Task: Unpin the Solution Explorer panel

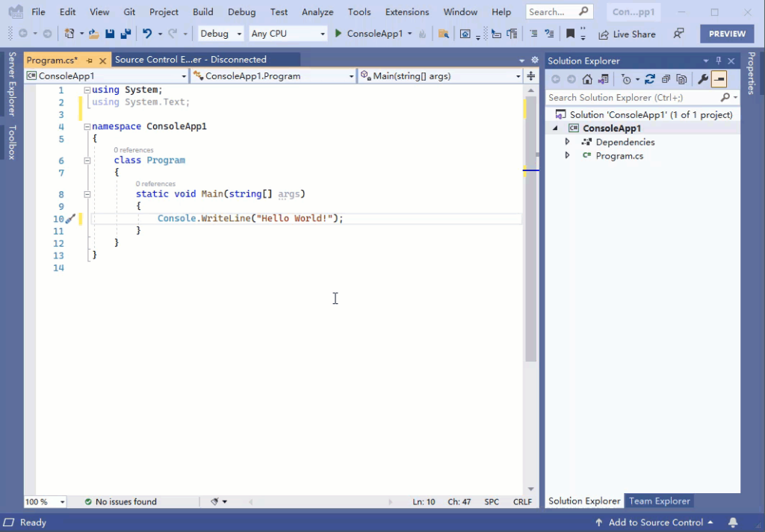Action: (716, 61)
